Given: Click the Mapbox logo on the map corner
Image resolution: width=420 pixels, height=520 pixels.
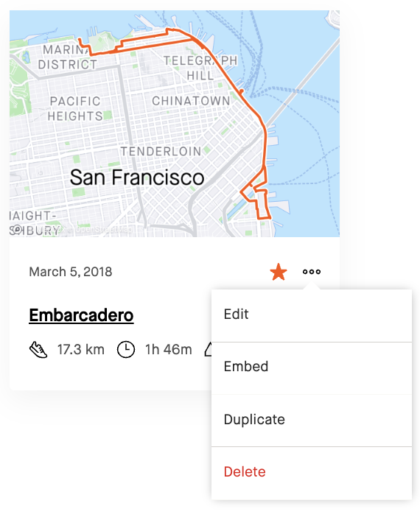Looking at the screenshot, I should pos(17,229).
